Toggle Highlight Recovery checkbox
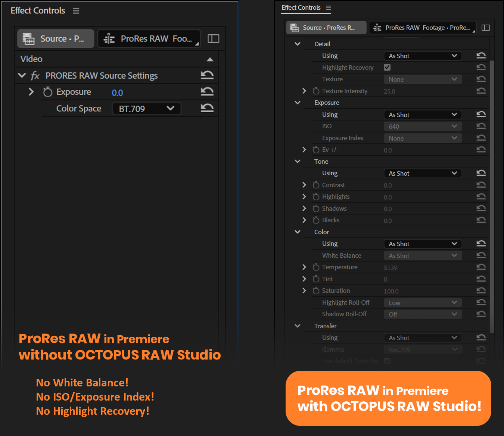Image resolution: width=504 pixels, height=436 pixels. click(x=387, y=67)
